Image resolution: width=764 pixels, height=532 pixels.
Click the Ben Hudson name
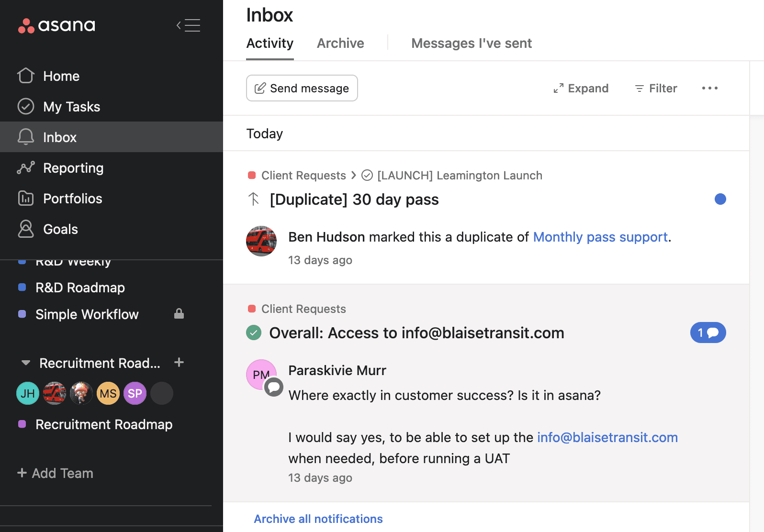[x=326, y=237]
